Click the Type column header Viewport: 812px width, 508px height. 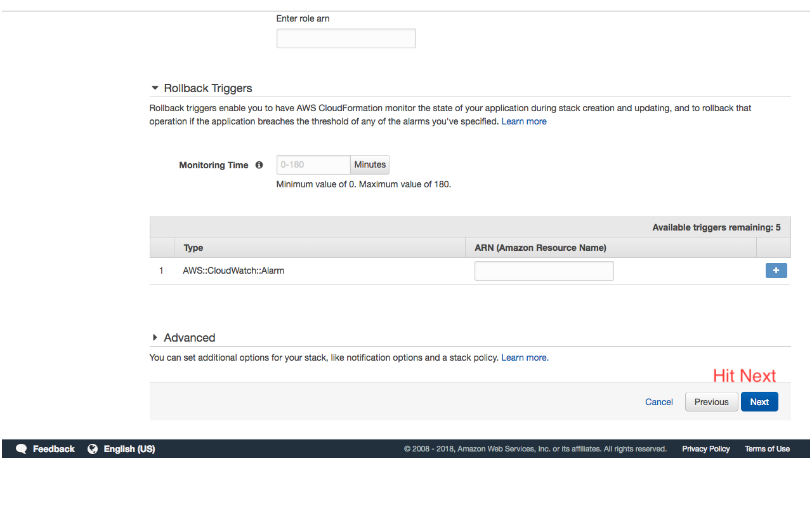coord(193,248)
